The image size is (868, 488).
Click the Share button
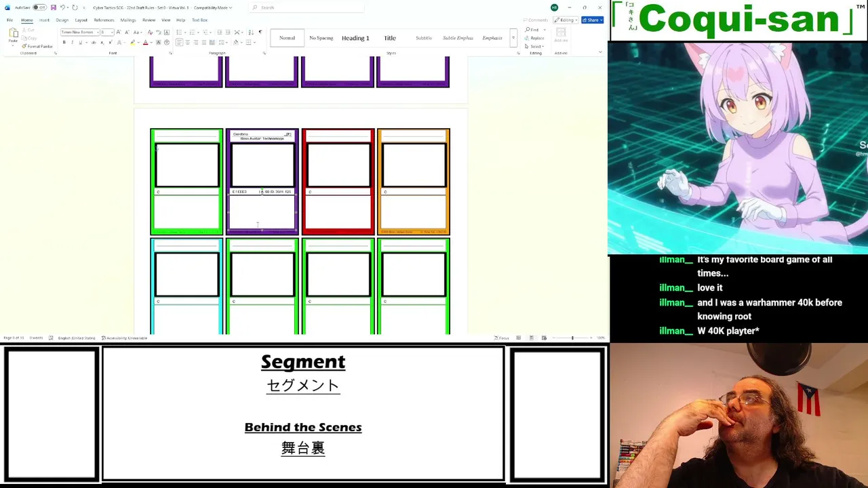tap(592, 20)
